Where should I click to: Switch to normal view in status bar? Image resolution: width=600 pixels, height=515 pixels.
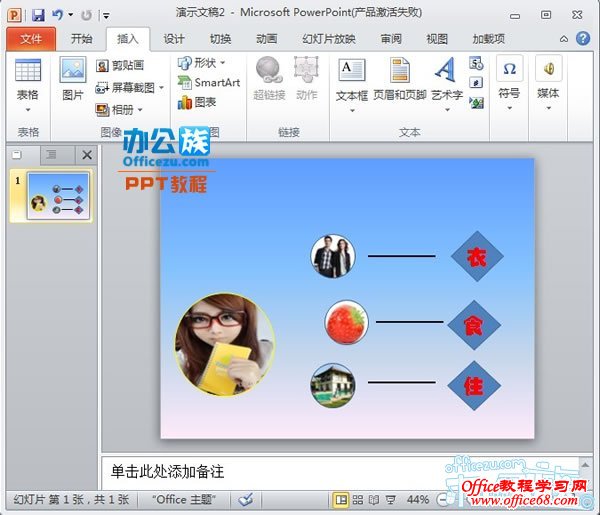tap(342, 499)
